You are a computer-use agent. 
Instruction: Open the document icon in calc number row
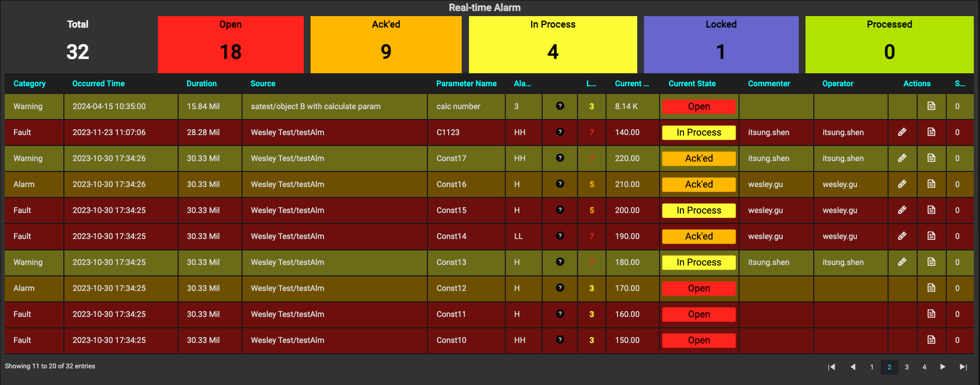(931, 106)
